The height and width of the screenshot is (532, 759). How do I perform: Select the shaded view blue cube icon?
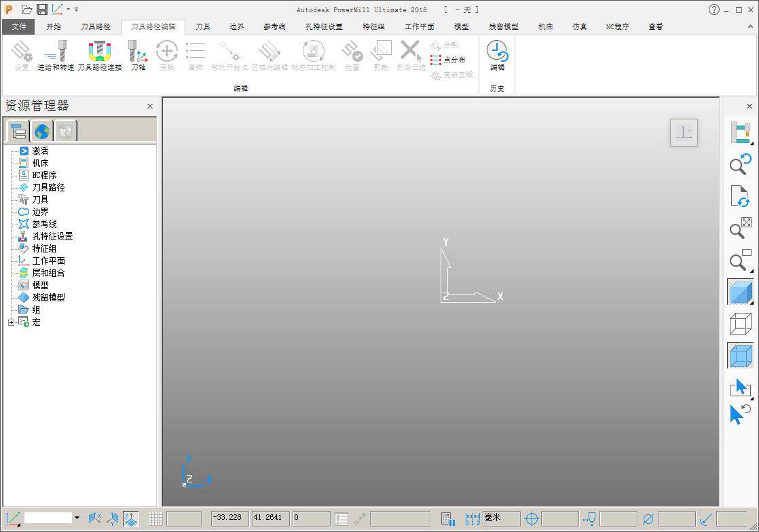pos(740,292)
